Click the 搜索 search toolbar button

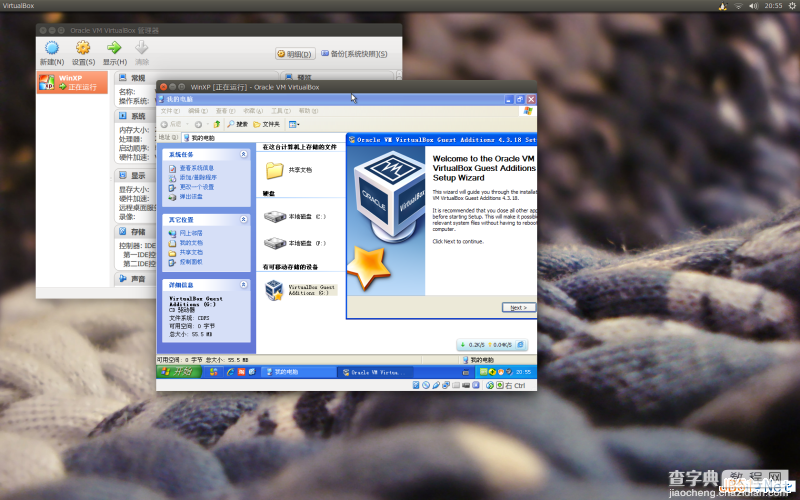point(237,124)
